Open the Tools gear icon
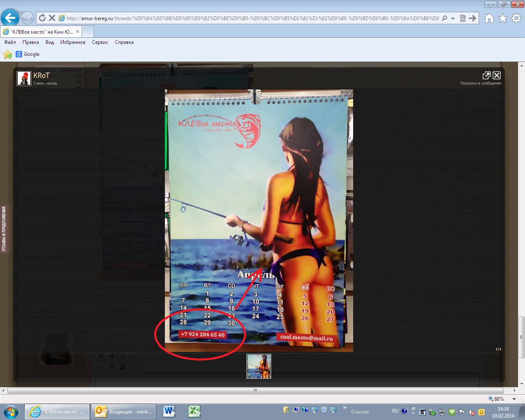This screenshot has width=525, height=420. click(x=516, y=18)
